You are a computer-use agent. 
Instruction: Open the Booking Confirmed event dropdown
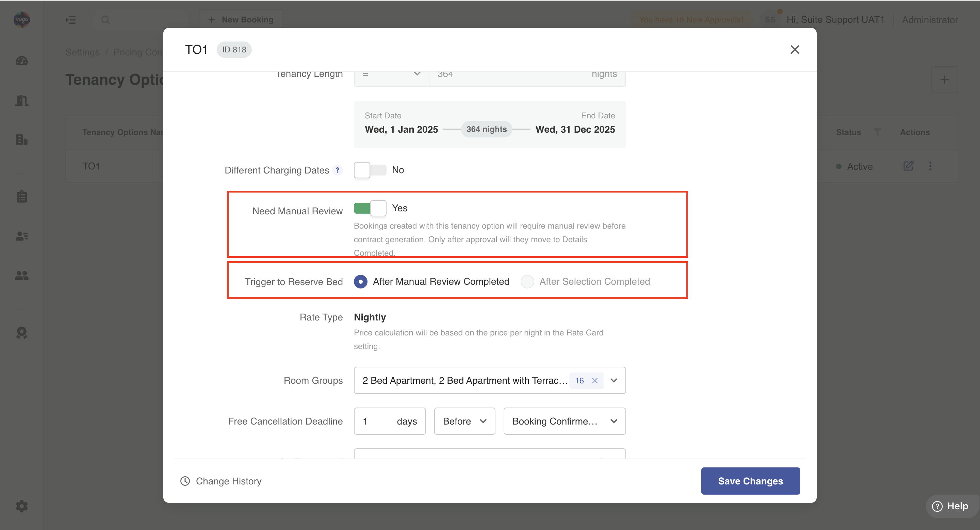(x=564, y=421)
